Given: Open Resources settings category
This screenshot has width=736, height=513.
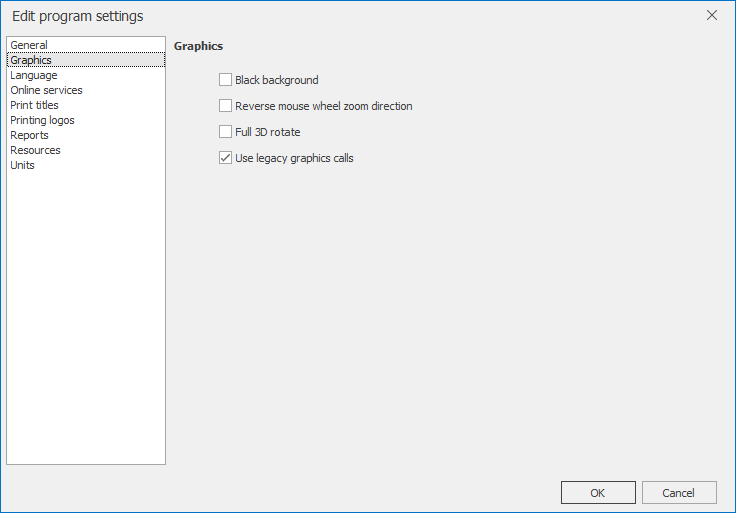Looking at the screenshot, I should pos(86,150).
